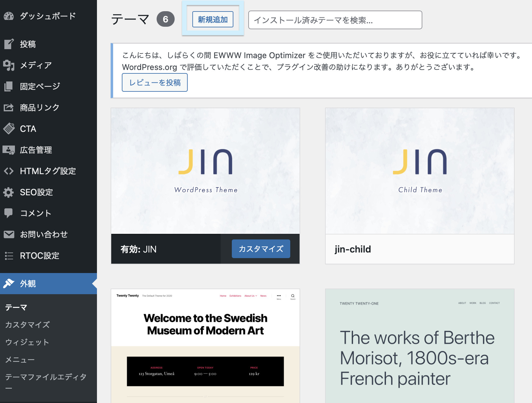This screenshot has height=403, width=532.
Task: Select the Twenty Twenty-One theme thumbnail
Action: [x=420, y=346]
